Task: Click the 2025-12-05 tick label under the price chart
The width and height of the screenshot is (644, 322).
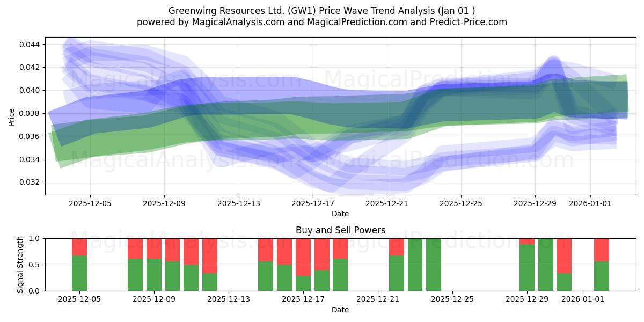Action: pos(90,203)
